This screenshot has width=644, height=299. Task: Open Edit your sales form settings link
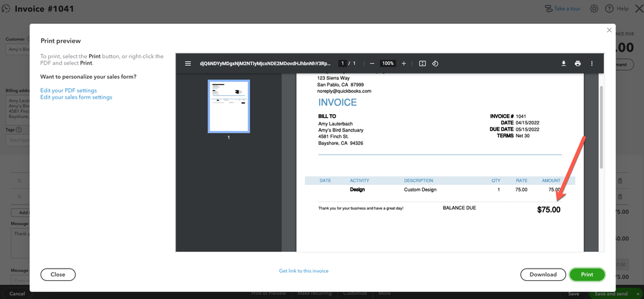[x=77, y=97]
